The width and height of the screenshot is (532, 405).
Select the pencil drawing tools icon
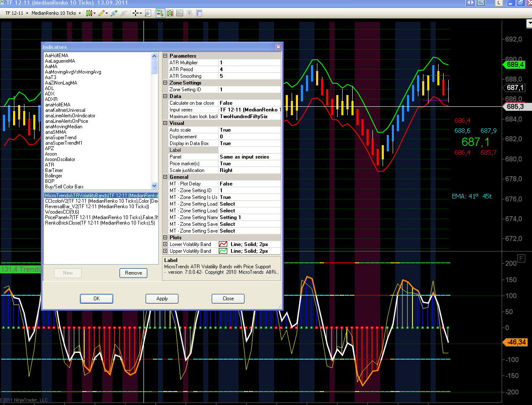(101, 13)
